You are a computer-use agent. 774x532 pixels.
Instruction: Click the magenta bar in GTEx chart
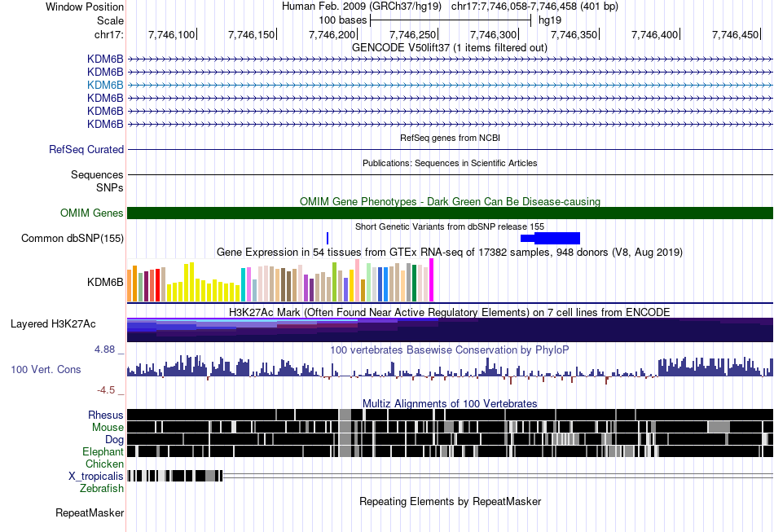point(432,280)
